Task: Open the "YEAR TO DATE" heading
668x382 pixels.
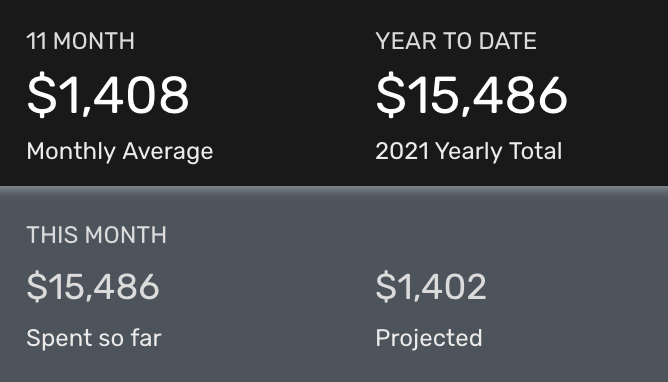Action: point(456,41)
